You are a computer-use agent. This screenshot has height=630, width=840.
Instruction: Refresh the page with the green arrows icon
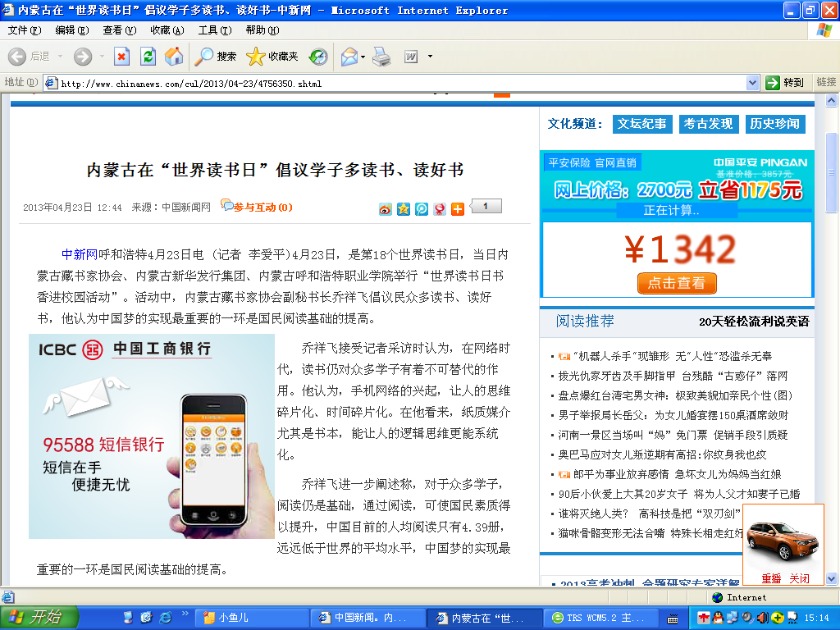click(148, 57)
